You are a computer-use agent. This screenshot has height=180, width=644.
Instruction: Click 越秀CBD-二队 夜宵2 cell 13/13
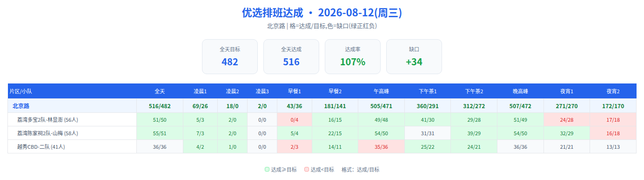coord(613,146)
